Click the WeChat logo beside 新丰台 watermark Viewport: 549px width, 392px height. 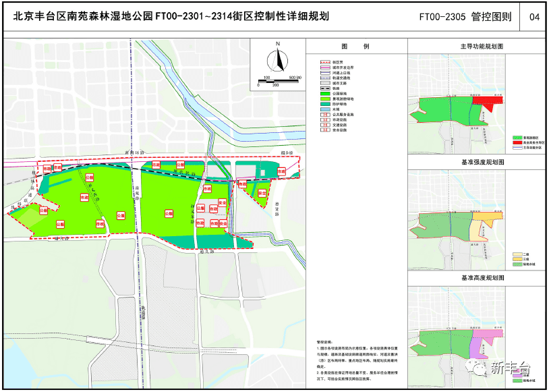[x=480, y=368]
